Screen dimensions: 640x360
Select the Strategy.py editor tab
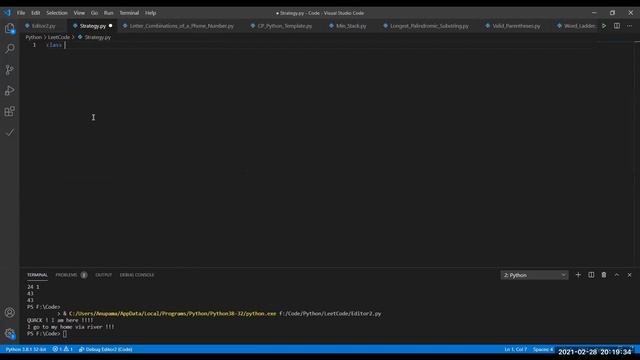(x=93, y=26)
